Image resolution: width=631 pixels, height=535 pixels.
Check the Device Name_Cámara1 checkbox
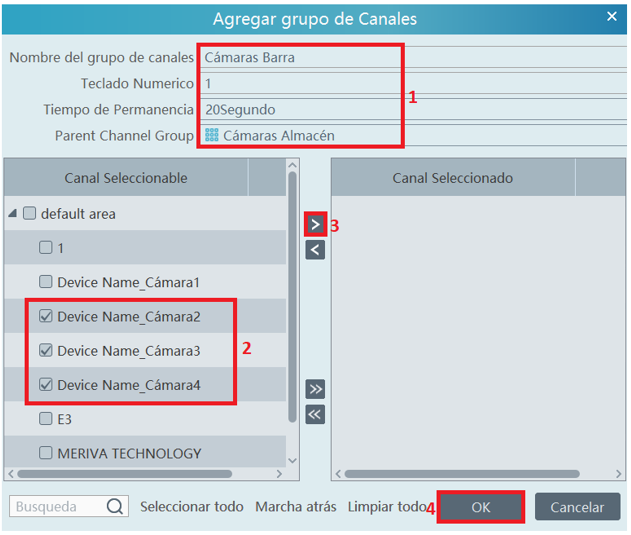(x=46, y=283)
